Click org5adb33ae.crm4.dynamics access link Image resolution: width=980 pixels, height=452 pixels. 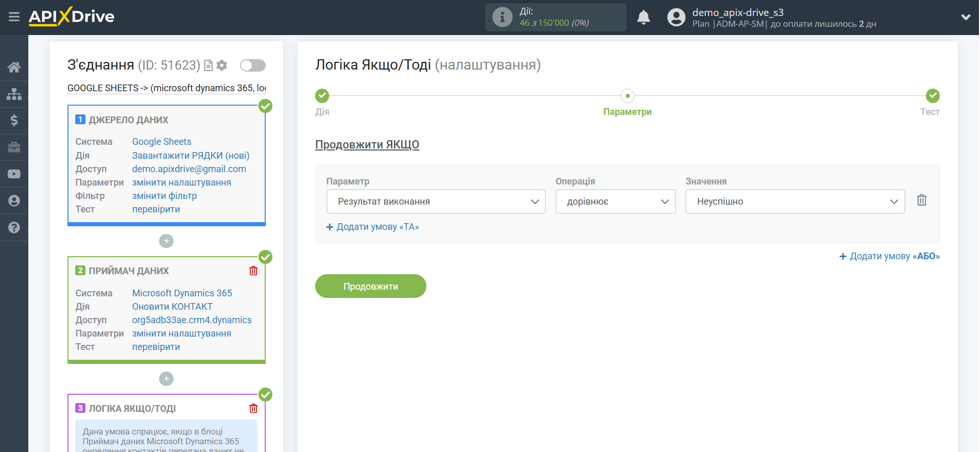192,320
